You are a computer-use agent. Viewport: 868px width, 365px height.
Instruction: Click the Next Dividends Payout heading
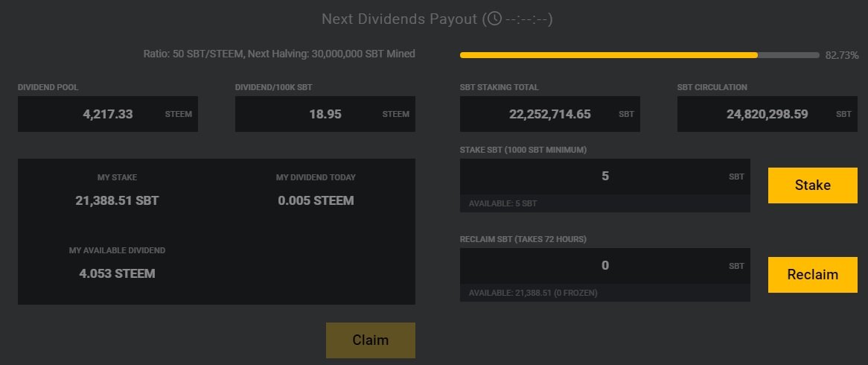click(x=437, y=19)
